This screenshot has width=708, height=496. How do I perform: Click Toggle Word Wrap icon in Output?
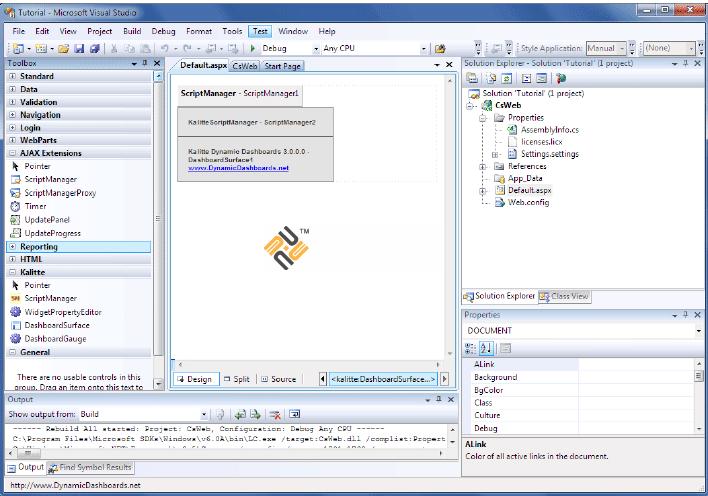[294, 414]
